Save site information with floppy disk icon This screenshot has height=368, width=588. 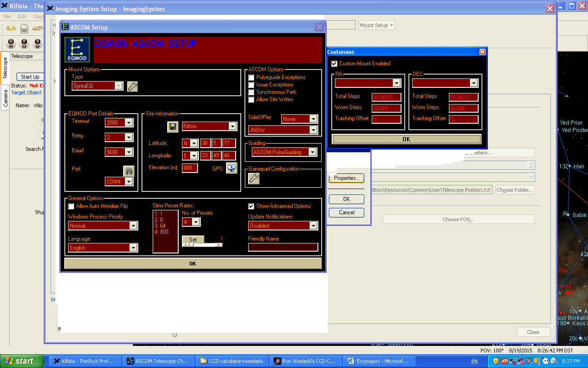(x=173, y=126)
